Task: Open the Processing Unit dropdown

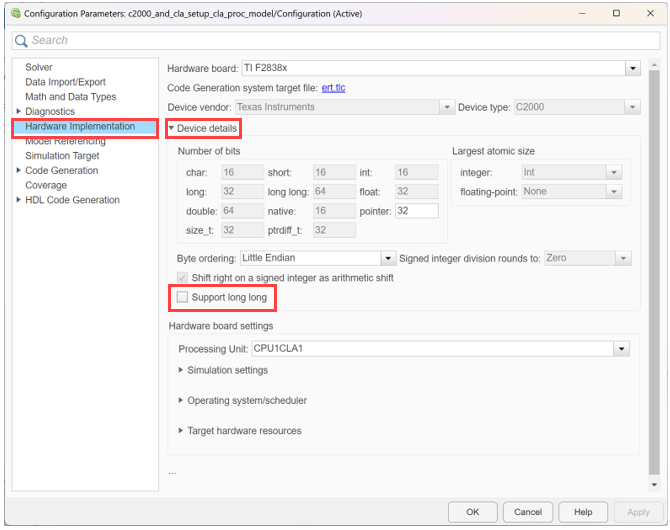Action: (x=622, y=349)
